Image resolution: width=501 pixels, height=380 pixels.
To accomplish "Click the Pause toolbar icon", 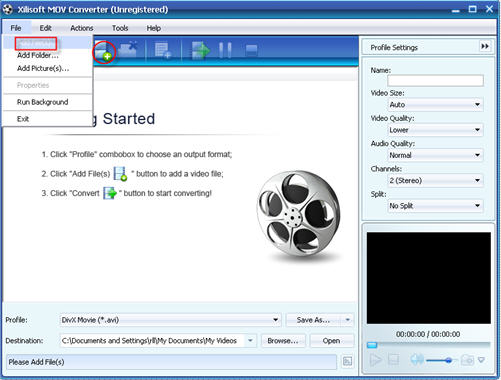I will coord(225,50).
